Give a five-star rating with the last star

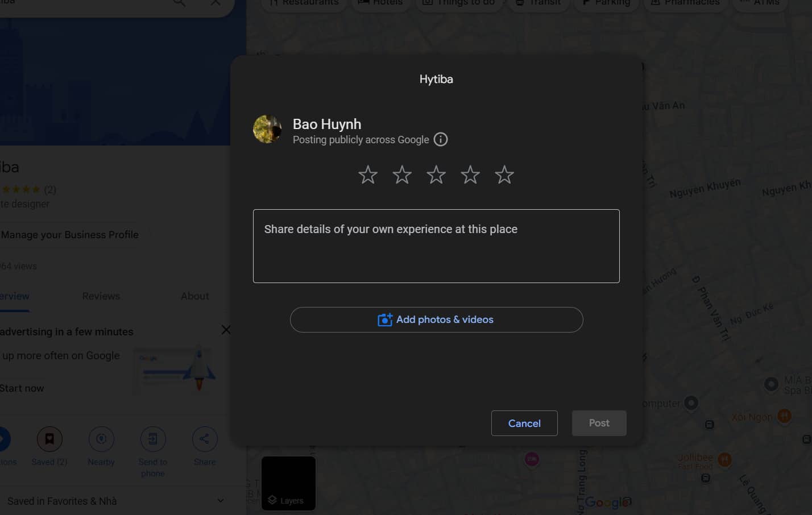click(504, 175)
